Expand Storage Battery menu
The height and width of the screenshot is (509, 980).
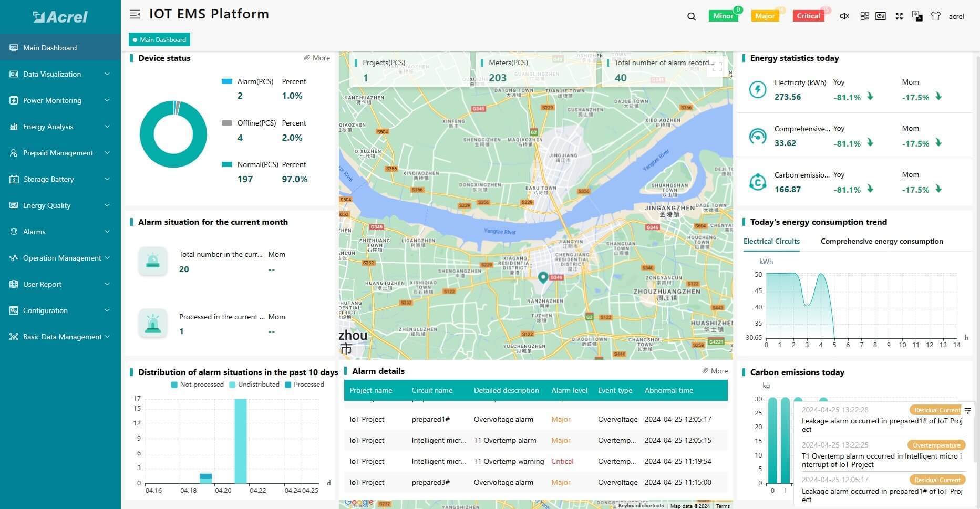(60, 179)
